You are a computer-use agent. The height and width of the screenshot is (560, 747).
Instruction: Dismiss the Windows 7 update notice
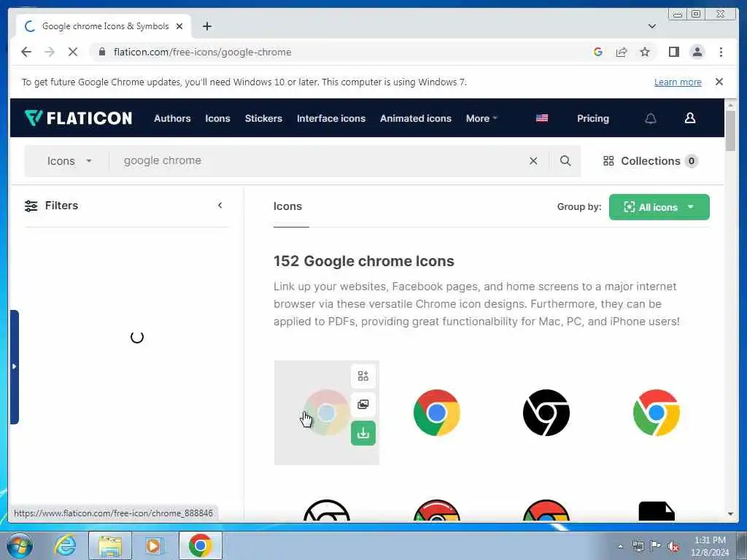point(719,82)
